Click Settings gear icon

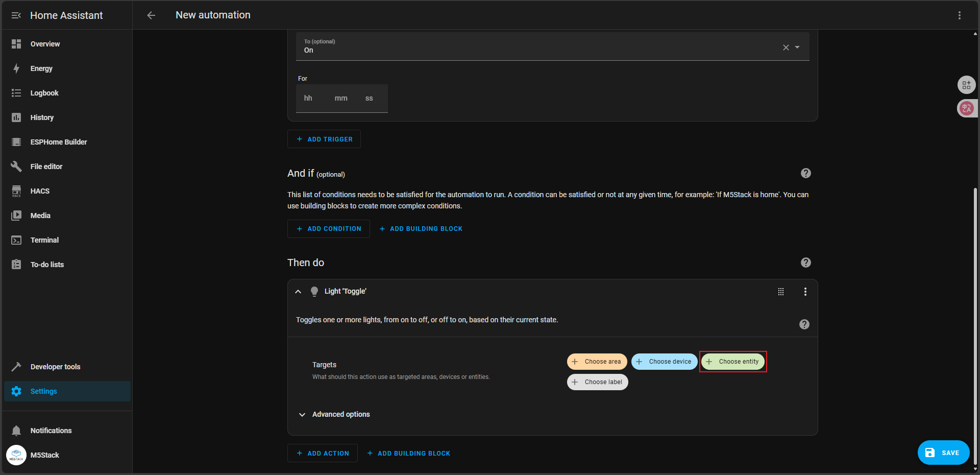[16, 391]
